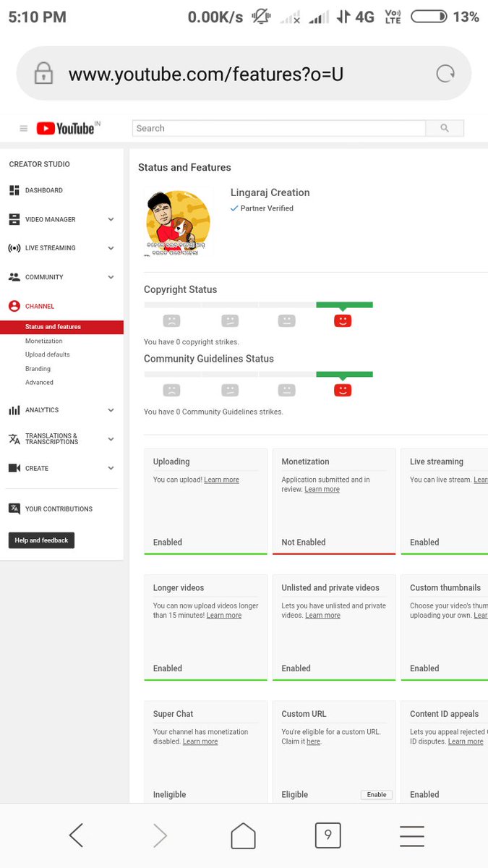Viewport: 488px width, 868px height.
Task: Click Learn more in Longer videos card
Action: (x=224, y=616)
